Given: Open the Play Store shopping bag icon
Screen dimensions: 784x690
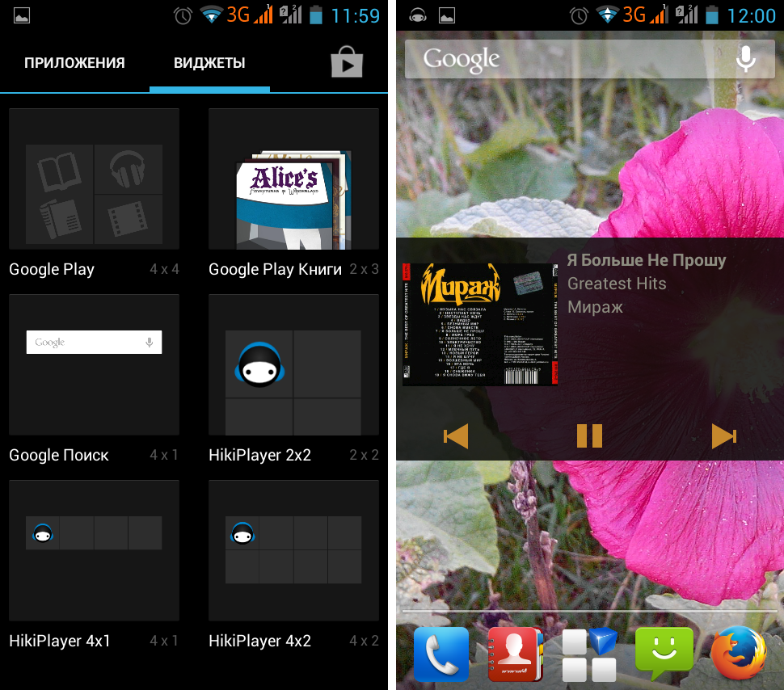Looking at the screenshot, I should click(x=347, y=62).
